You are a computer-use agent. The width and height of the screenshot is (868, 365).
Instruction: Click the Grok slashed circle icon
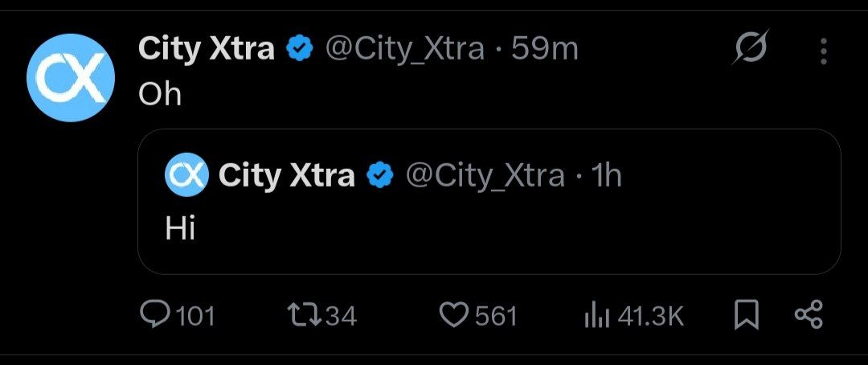(751, 50)
